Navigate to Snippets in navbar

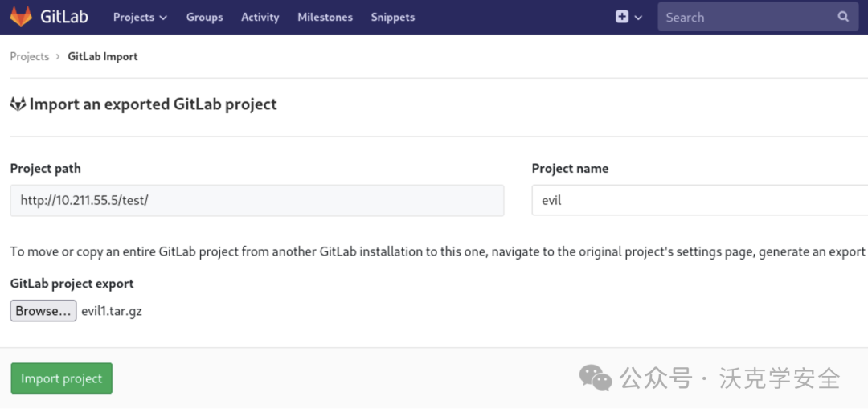(x=393, y=17)
